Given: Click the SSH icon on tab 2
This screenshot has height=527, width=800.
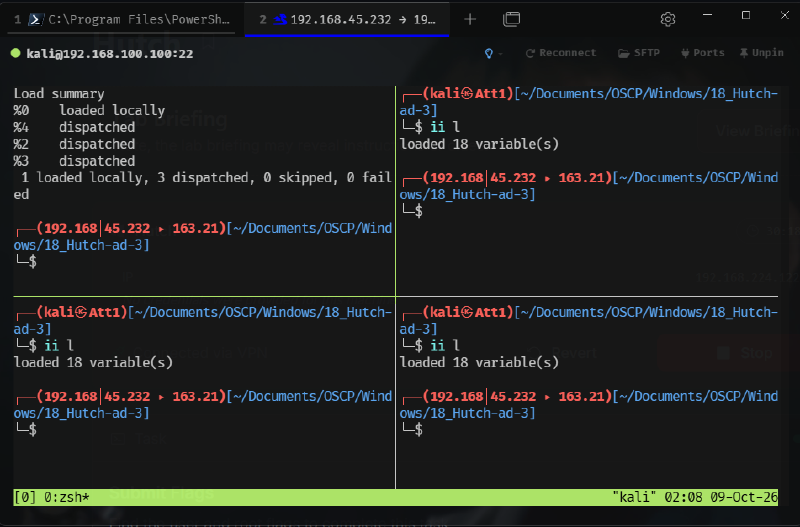Looking at the screenshot, I should 280,19.
